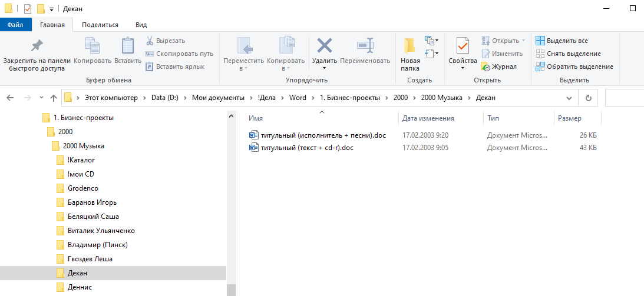
Task: Click Вырезать scissors icon
Action: (150, 41)
